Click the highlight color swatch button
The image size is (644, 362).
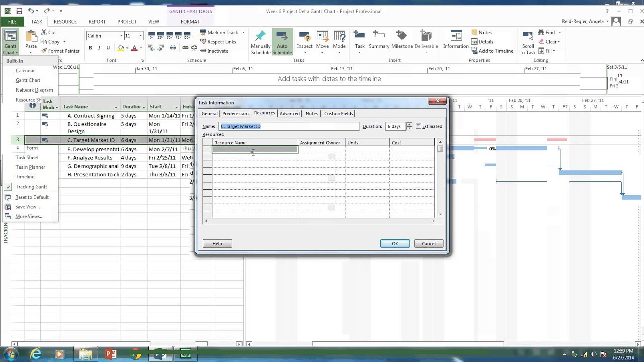(x=120, y=48)
